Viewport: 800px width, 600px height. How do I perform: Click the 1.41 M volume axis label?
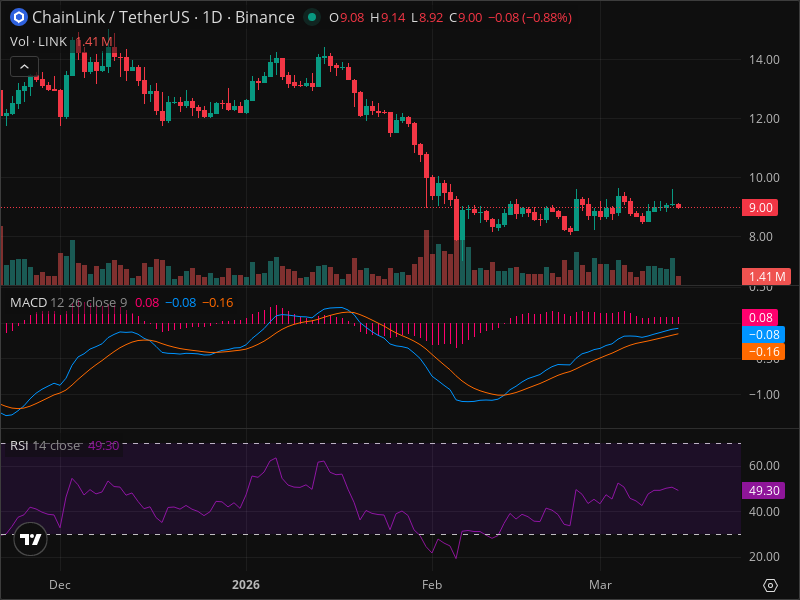pos(766,277)
